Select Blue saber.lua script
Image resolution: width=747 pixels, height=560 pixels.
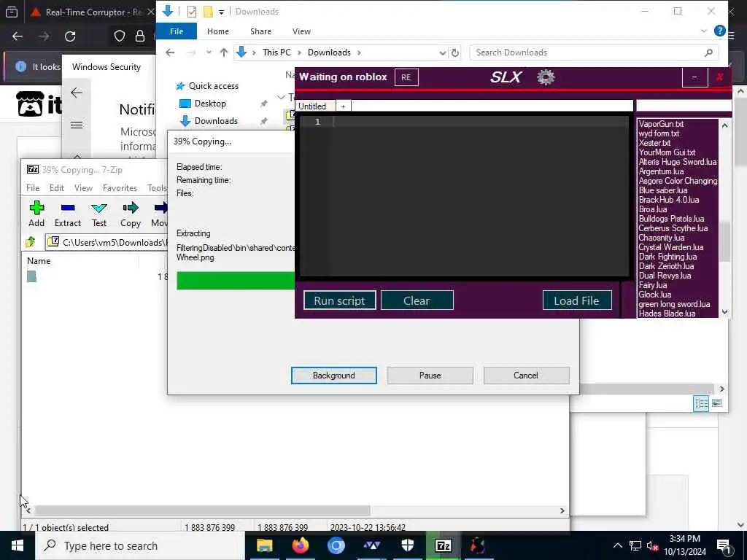[663, 190]
